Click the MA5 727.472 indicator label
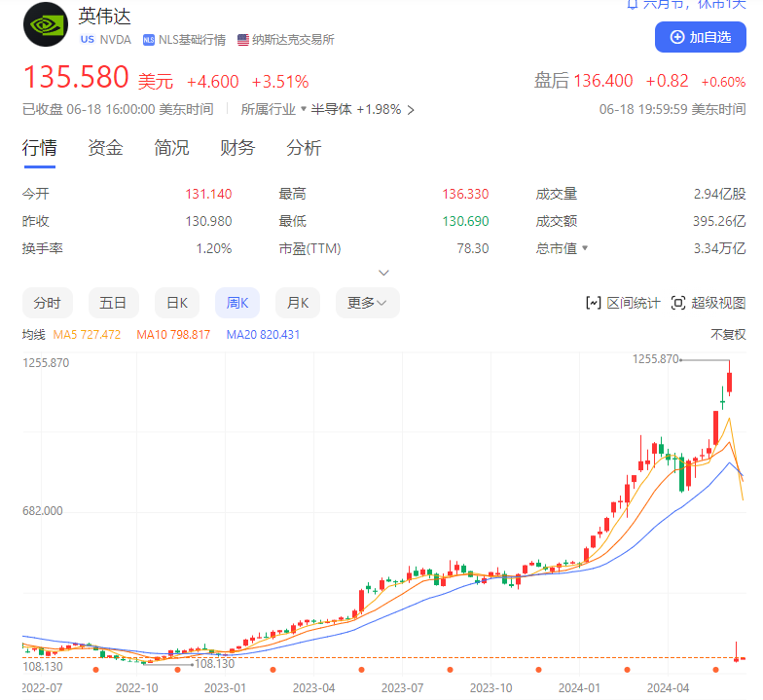Screen dimensions: 763x700 (88, 335)
